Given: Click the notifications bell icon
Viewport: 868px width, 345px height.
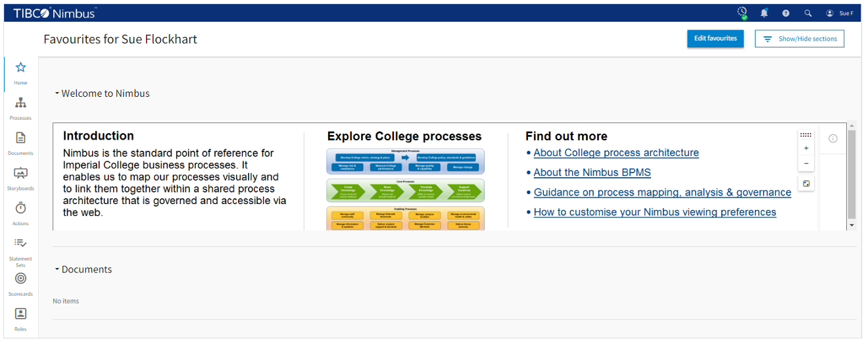Looking at the screenshot, I should 764,13.
